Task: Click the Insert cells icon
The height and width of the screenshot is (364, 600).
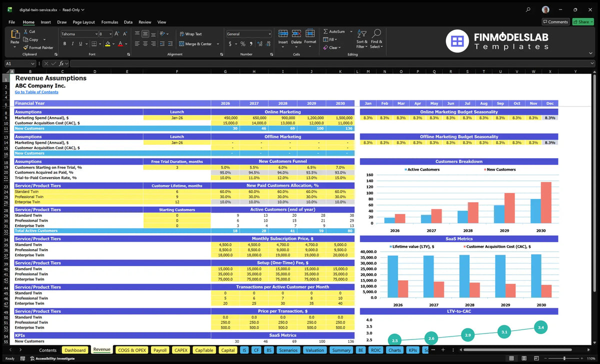Action: click(x=283, y=33)
